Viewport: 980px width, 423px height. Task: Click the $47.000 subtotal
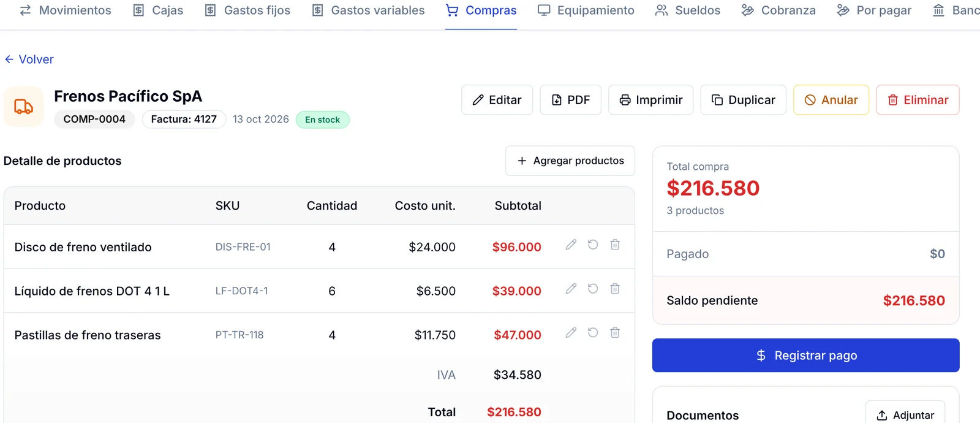pos(518,335)
